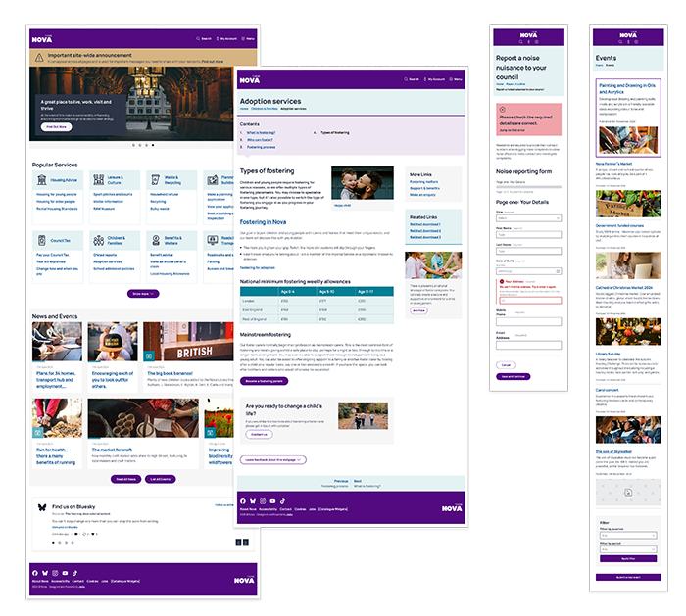Open the 'Types of fostering' contents link
Image resolution: width=686 pixels, height=616 pixels.
coord(335,132)
